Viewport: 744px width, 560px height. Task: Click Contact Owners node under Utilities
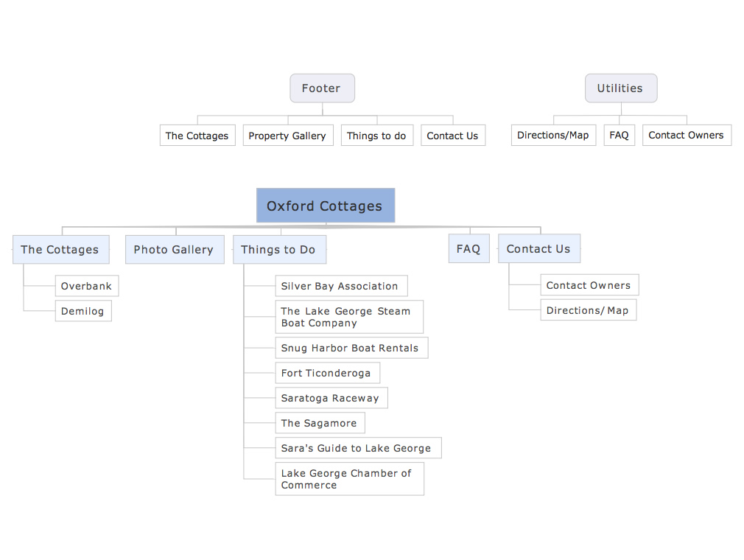click(x=687, y=135)
